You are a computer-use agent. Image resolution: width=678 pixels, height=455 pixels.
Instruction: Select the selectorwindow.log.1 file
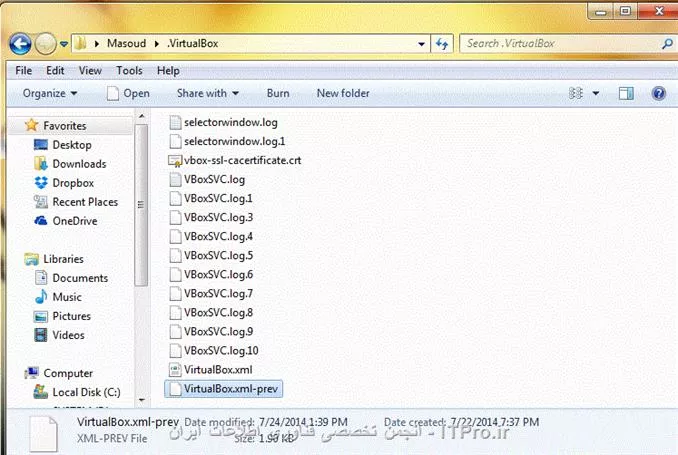[234, 141]
